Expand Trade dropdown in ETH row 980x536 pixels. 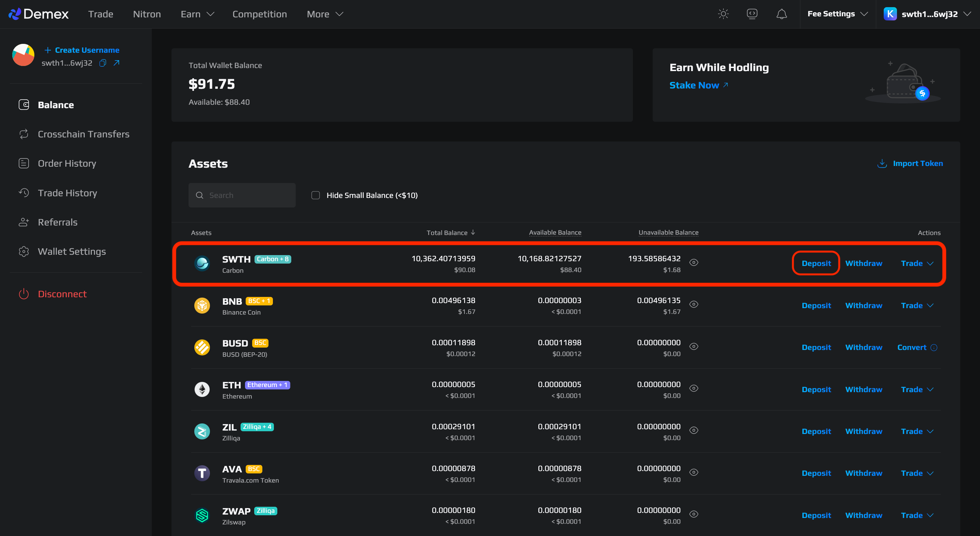(x=917, y=390)
